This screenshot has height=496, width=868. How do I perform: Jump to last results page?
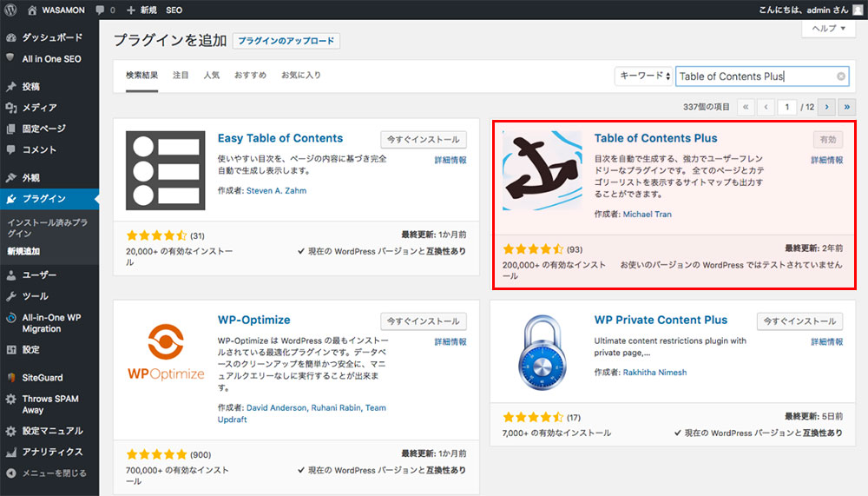(847, 107)
